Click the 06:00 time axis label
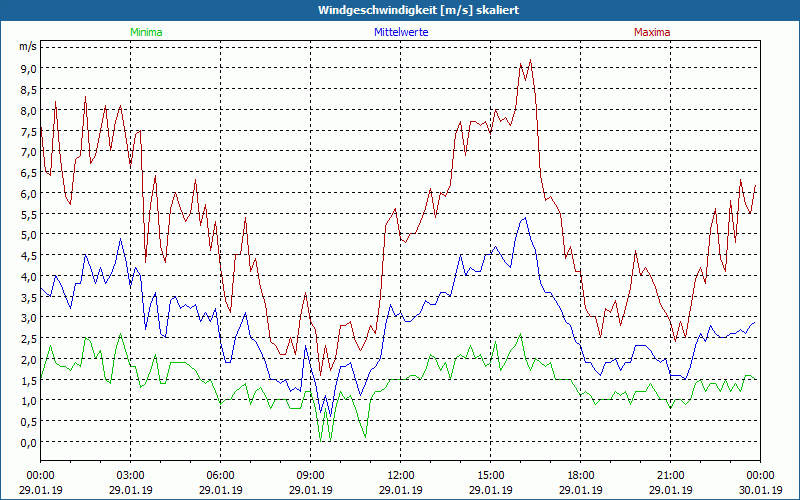 221,475
